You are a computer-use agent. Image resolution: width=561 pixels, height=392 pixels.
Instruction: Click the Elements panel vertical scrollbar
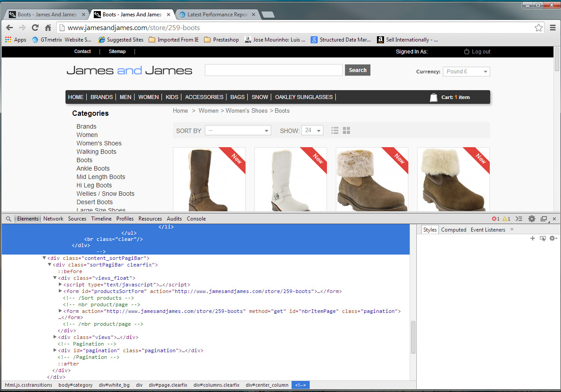click(x=413, y=337)
